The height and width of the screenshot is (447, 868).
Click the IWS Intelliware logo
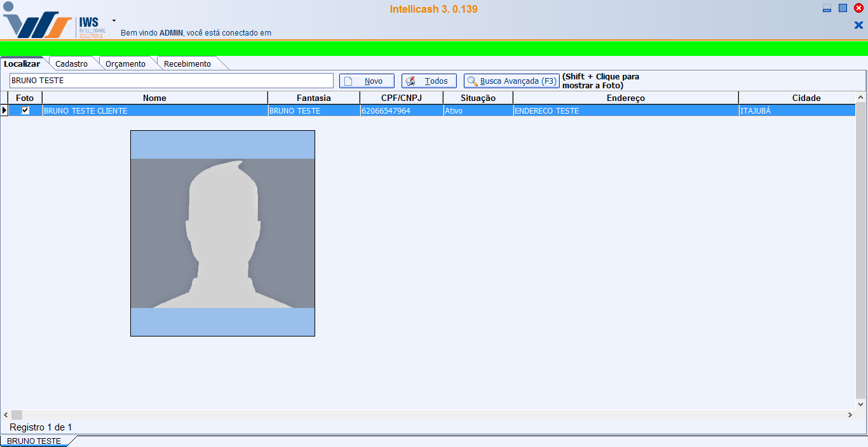click(x=54, y=22)
